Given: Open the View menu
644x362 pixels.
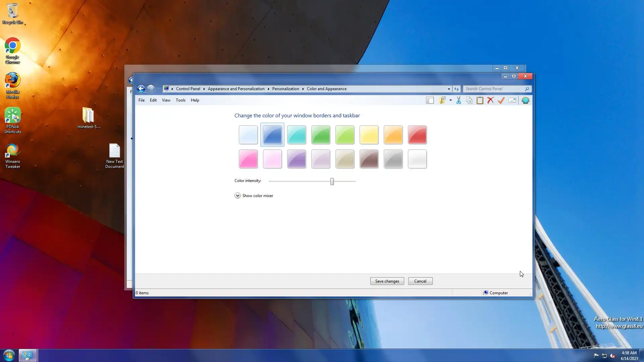Looking at the screenshot, I should [166, 100].
